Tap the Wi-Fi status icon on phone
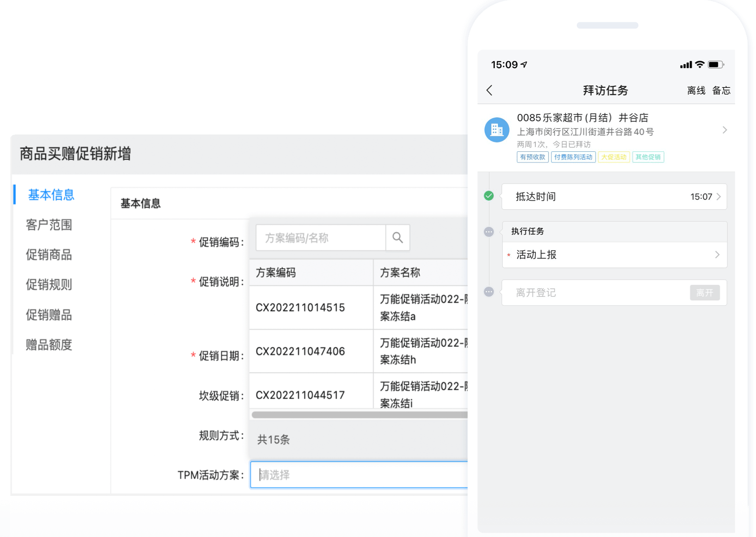The image size is (756, 537). (x=700, y=64)
